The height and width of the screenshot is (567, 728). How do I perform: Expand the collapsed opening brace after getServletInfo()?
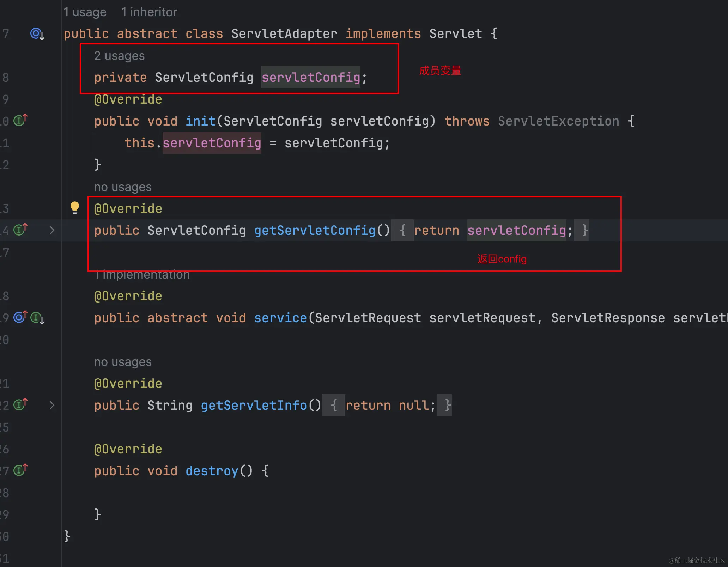click(x=333, y=405)
